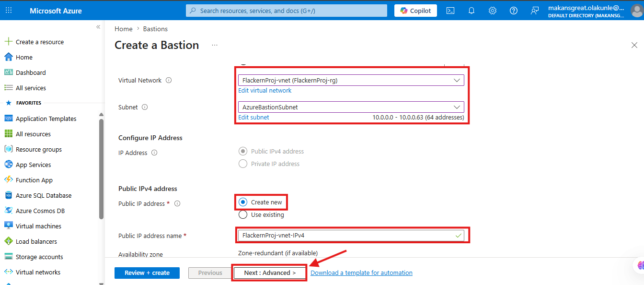Screen dimensions: 644x285
Task: Click Download a template for automation link
Action: pos(361,273)
